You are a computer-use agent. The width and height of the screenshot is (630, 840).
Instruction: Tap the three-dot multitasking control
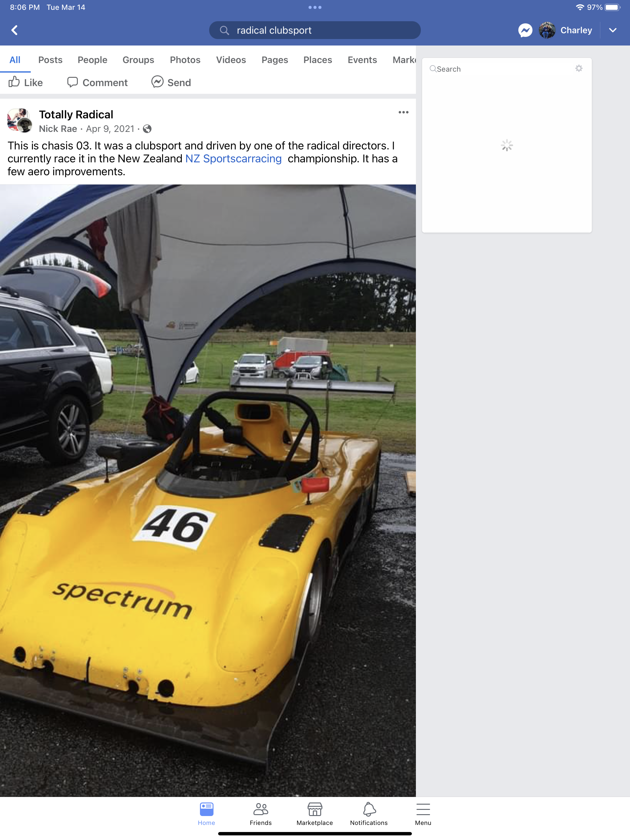tap(315, 7)
